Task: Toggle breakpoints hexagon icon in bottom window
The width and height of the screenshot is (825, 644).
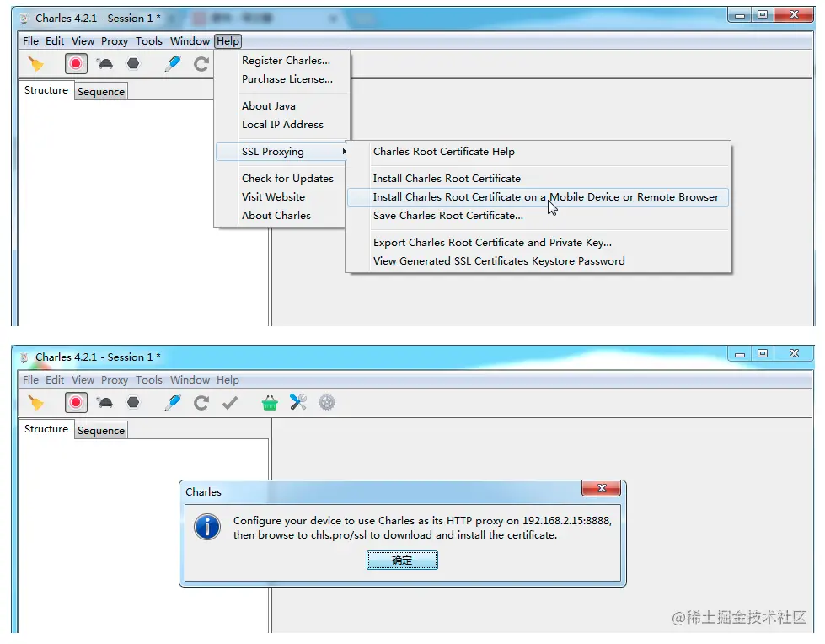Action: point(133,403)
